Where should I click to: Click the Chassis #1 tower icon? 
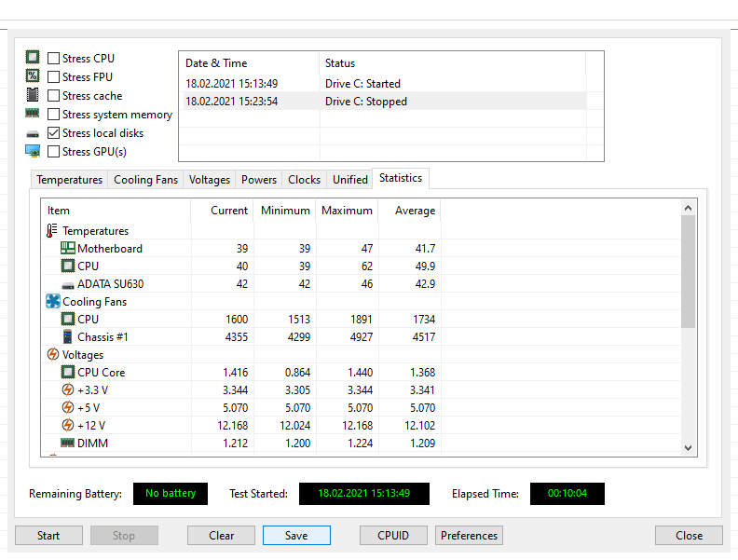pyautogui.click(x=68, y=336)
